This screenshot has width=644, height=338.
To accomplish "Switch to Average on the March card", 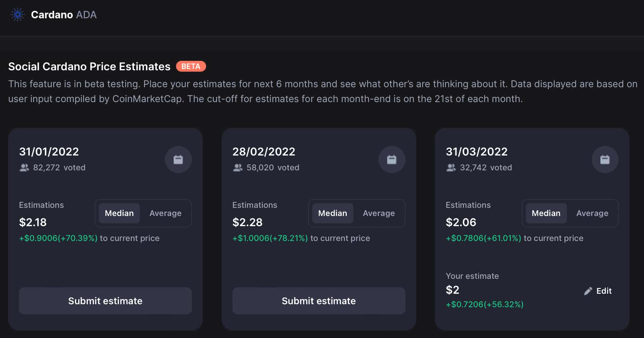I will (x=592, y=213).
